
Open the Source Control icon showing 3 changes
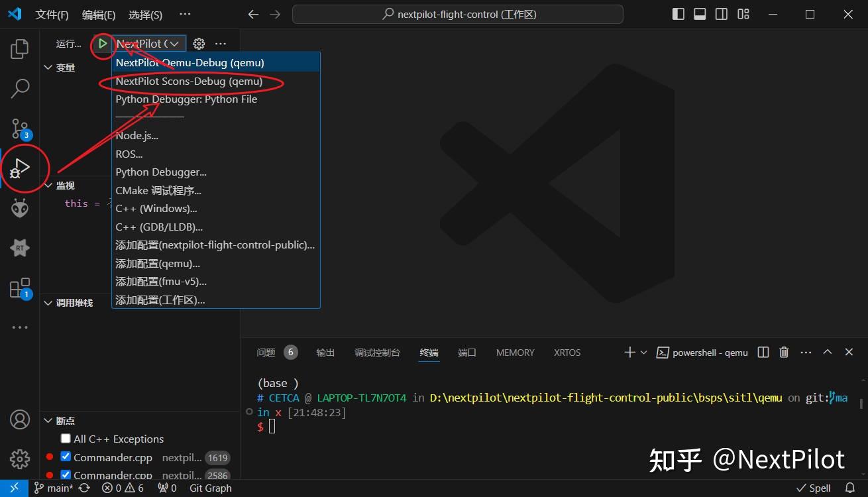click(20, 128)
